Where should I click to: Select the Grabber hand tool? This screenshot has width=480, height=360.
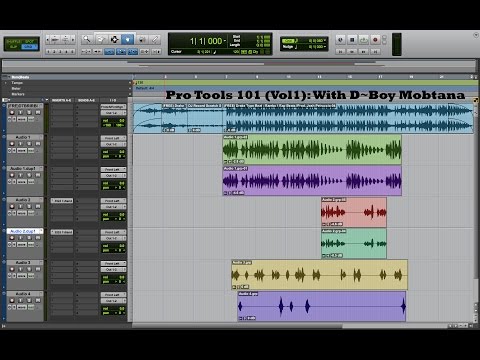[x=127, y=39]
